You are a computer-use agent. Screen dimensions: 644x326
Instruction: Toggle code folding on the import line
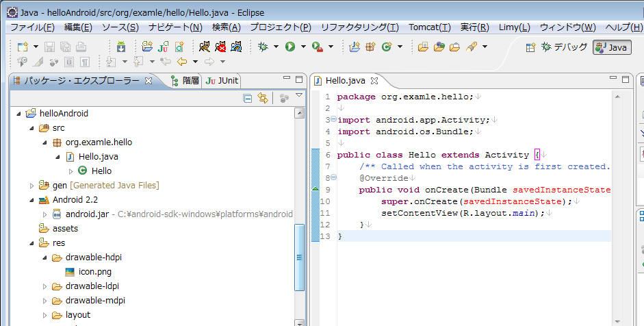(x=333, y=120)
